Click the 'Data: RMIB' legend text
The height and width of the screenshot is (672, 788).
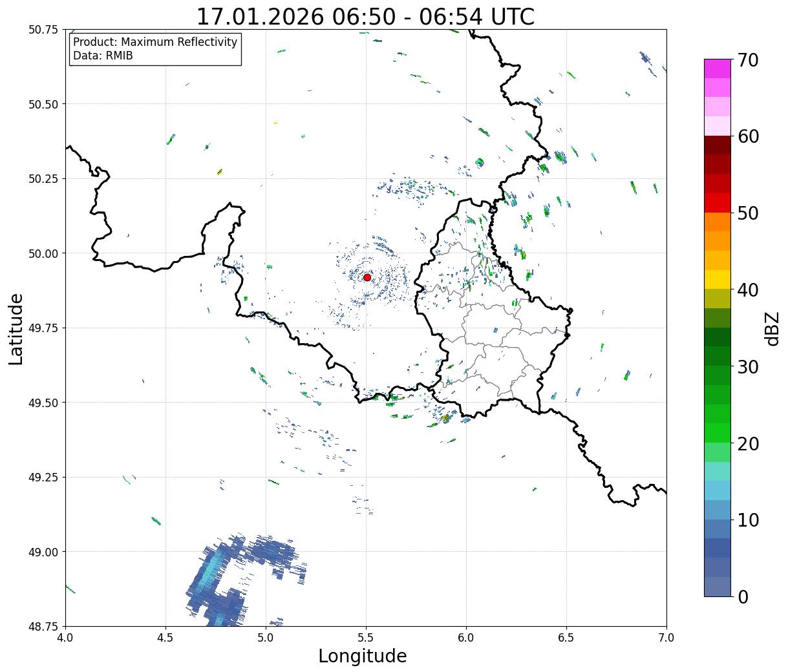pyautogui.click(x=103, y=56)
